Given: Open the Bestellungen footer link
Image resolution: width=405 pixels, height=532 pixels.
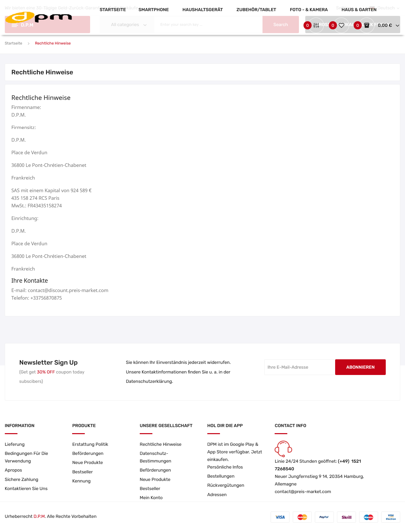Looking at the screenshot, I should pyautogui.click(x=221, y=476).
